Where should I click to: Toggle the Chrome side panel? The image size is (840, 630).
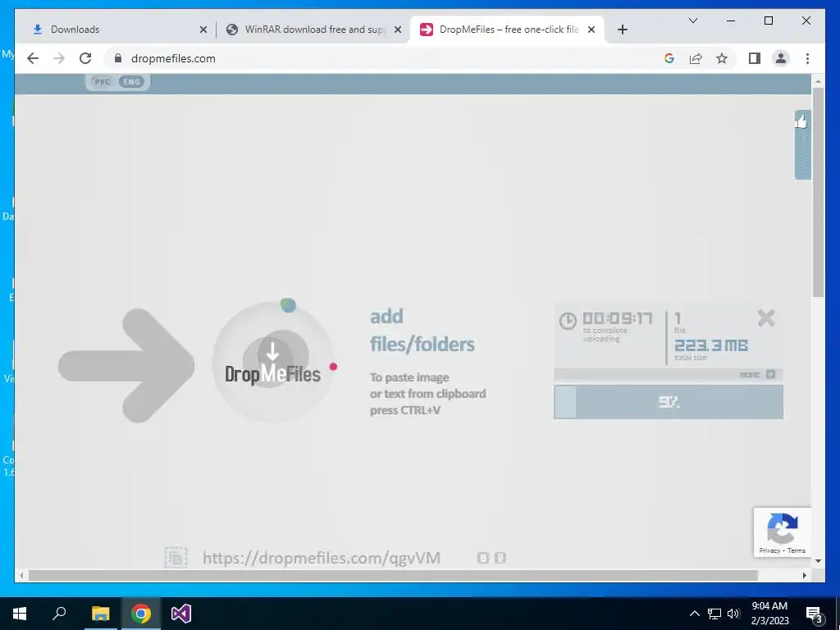pyautogui.click(x=755, y=58)
